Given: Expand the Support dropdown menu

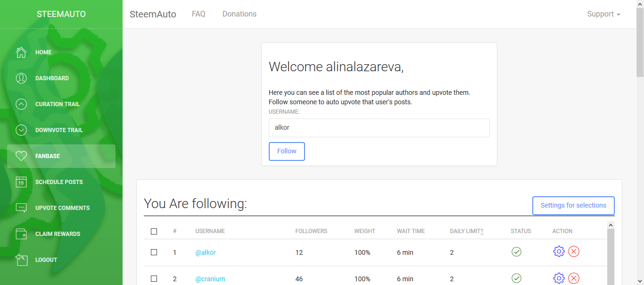Looking at the screenshot, I should point(603,14).
